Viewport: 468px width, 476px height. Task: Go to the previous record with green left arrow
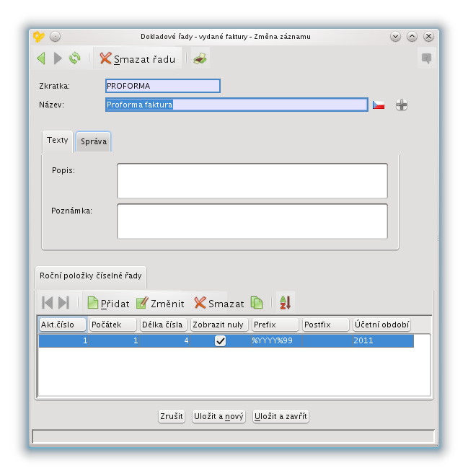pyautogui.click(x=41, y=58)
